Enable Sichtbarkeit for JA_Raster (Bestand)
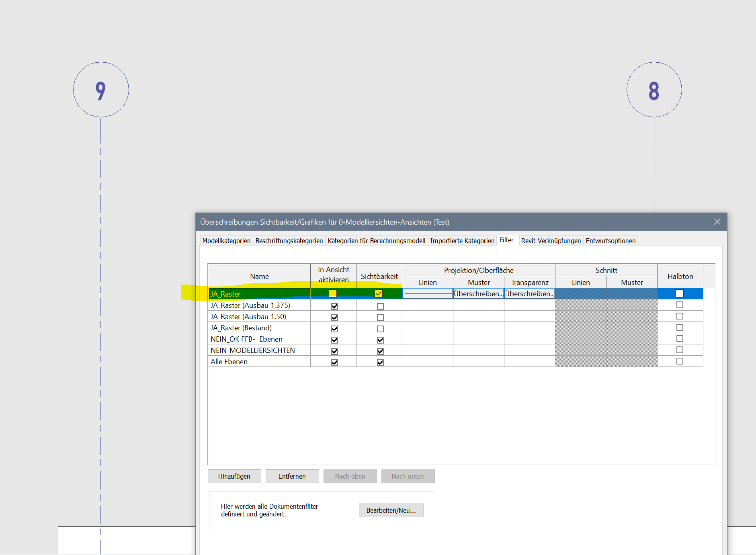This screenshot has height=555, width=756. 380,329
